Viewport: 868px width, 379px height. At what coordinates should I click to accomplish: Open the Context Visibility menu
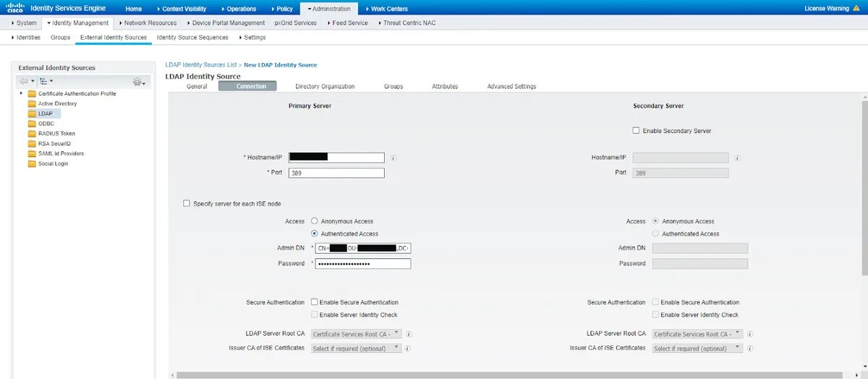(182, 9)
